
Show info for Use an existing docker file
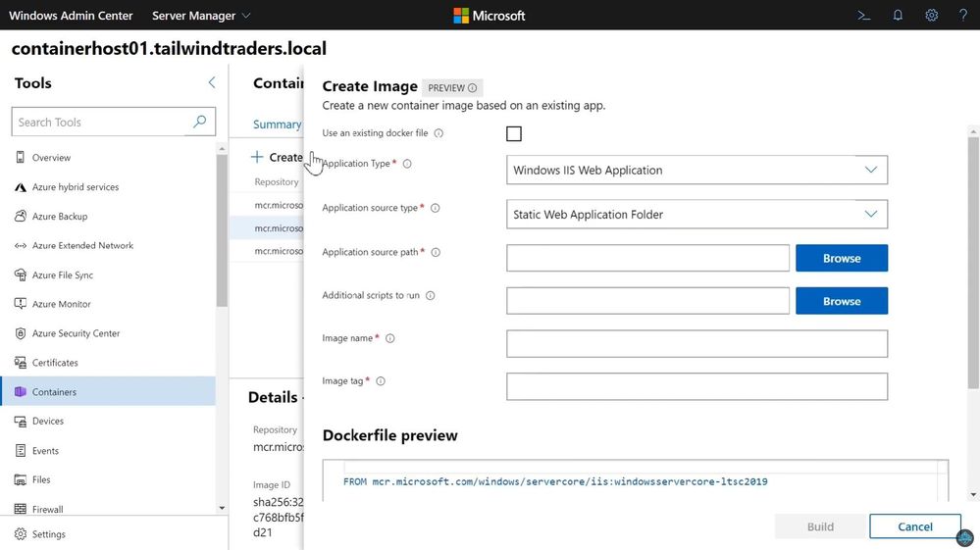point(438,133)
